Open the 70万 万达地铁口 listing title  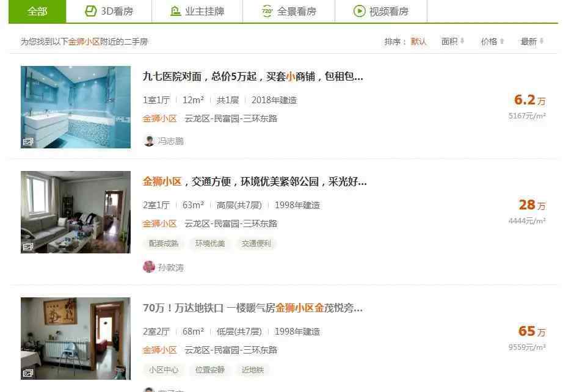click(253, 308)
